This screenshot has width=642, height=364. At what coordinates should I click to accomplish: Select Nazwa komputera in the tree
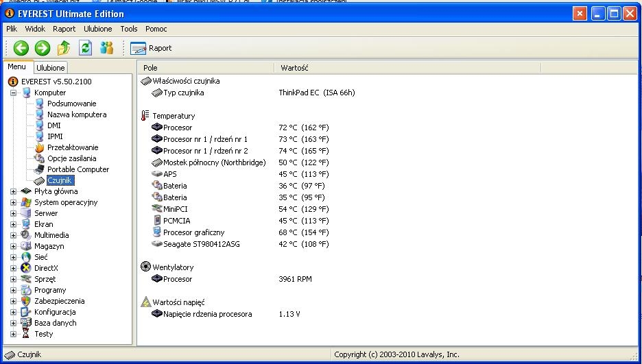77,114
